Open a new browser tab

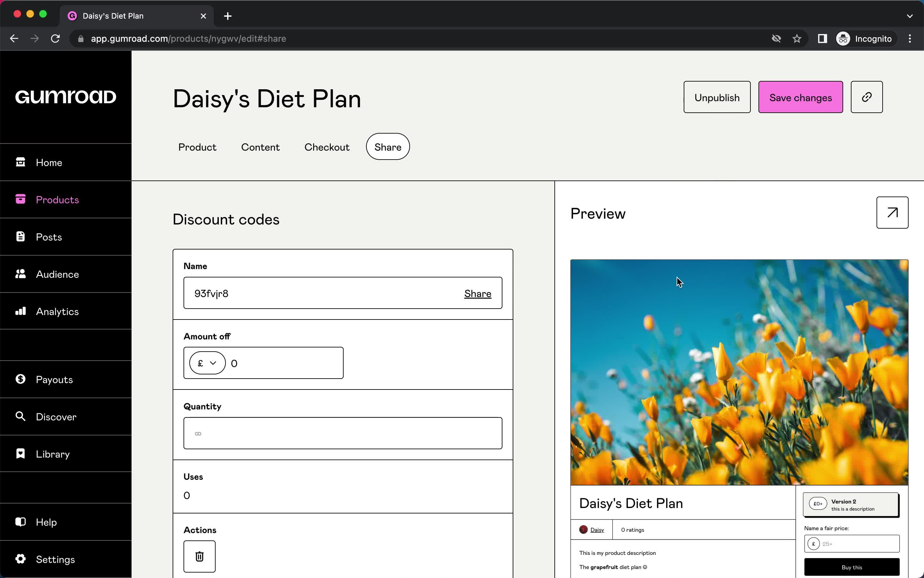[x=227, y=16]
